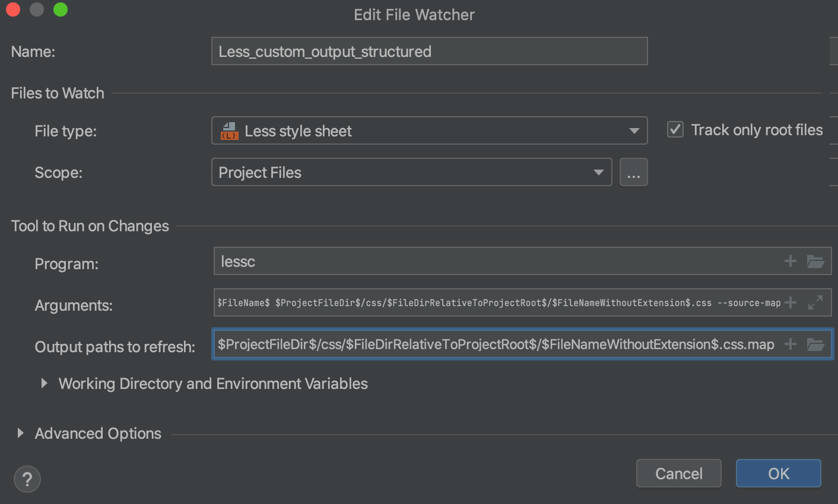Open scope browser via ellipsis button

[x=633, y=172]
